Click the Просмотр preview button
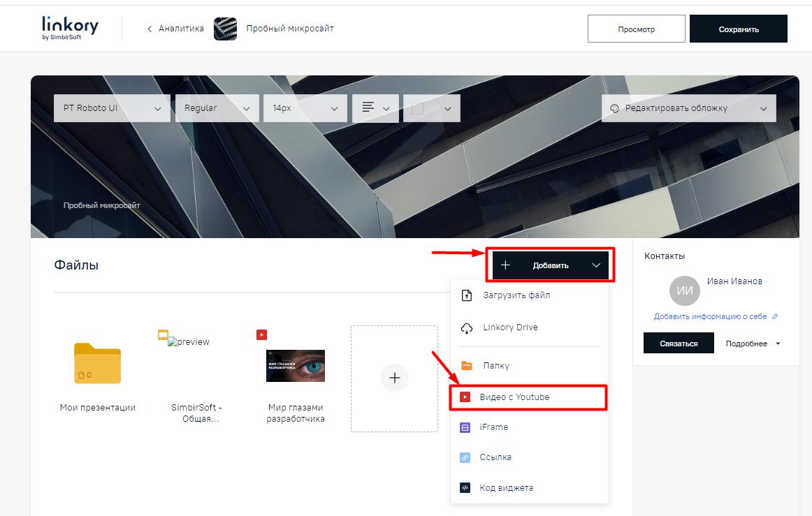Screen dimensions: 812x516 (636, 29)
